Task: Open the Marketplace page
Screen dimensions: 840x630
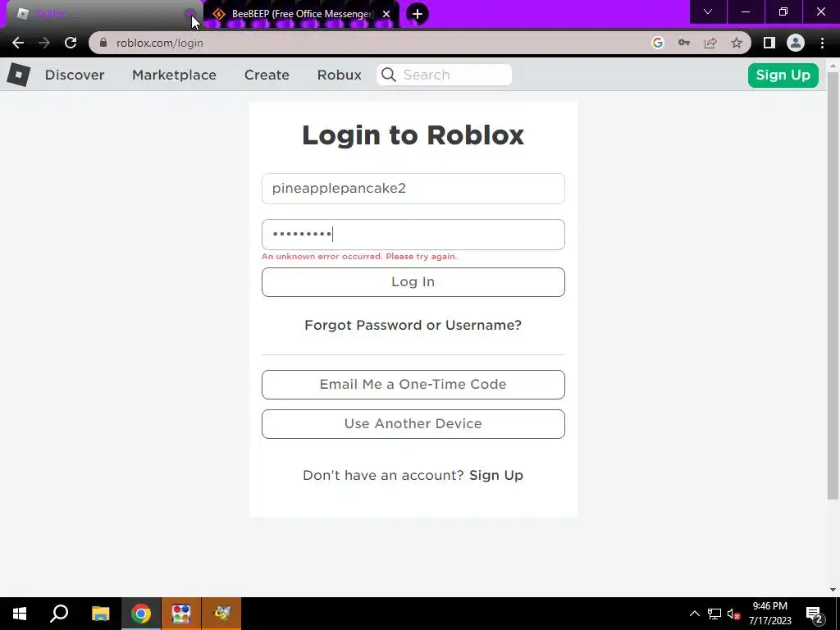Action: 174,75
